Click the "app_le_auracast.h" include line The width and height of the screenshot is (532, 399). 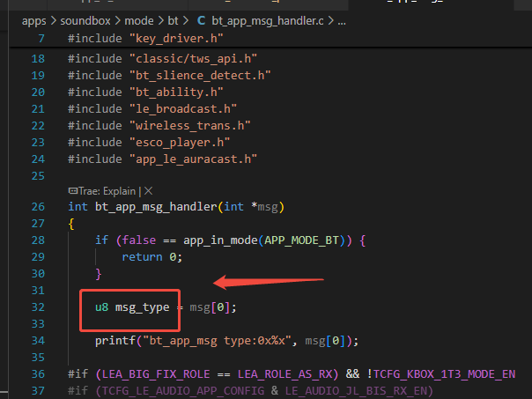point(162,159)
